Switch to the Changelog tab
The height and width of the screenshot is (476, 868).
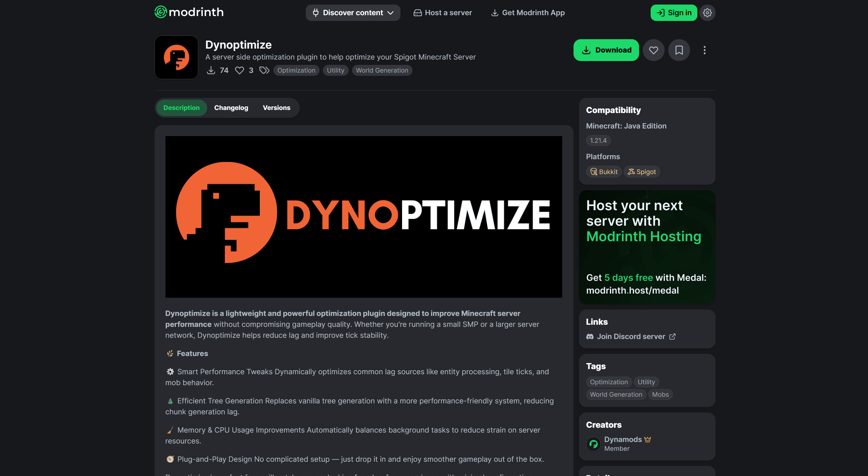pyautogui.click(x=231, y=108)
